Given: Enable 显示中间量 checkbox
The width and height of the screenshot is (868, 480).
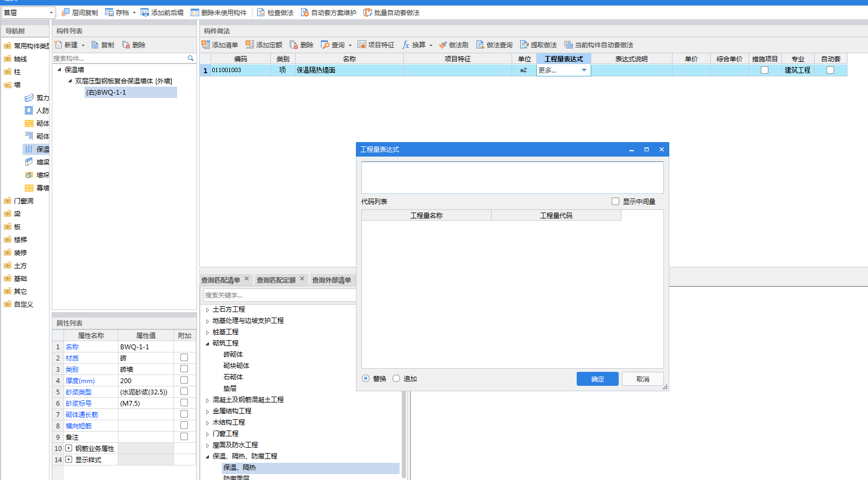Looking at the screenshot, I should [615, 201].
